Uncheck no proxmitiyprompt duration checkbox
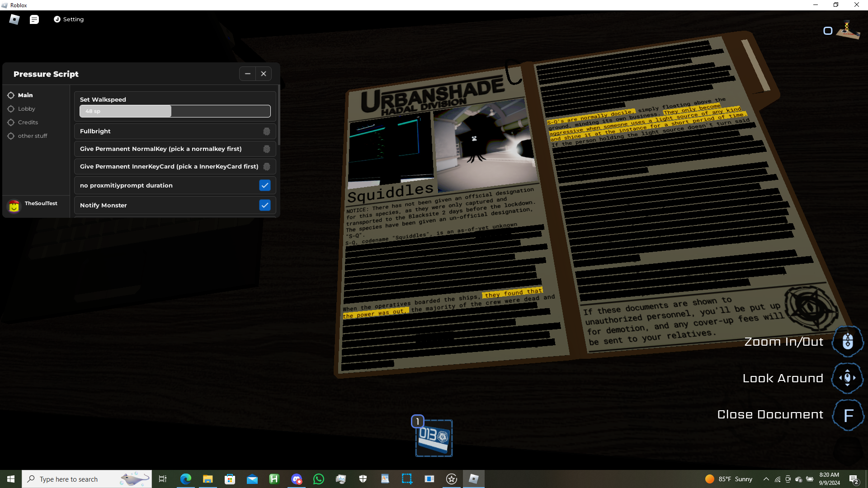 [x=265, y=185]
